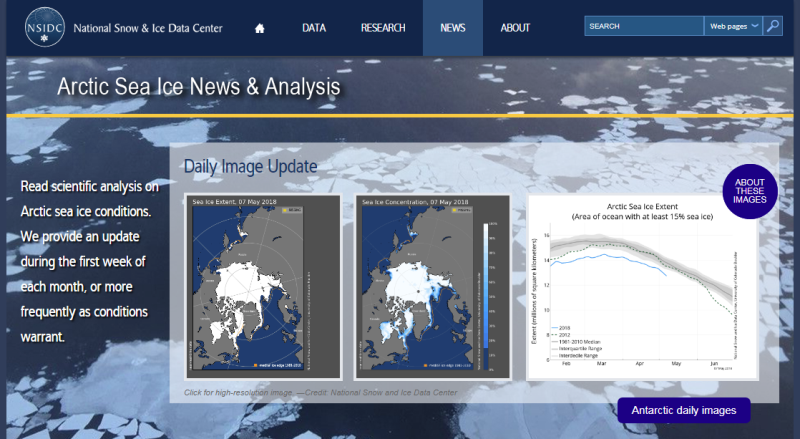This screenshot has width=800, height=439.
Task: Expand the Web pages dropdown
Action: pos(733,26)
